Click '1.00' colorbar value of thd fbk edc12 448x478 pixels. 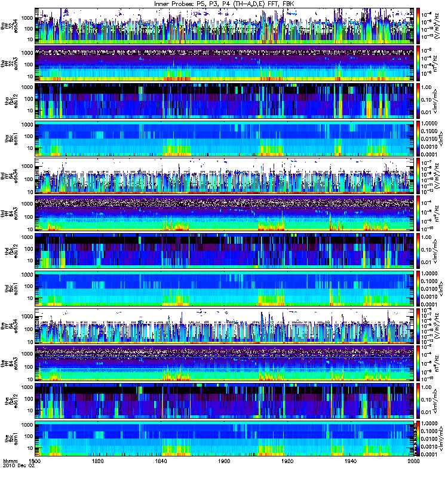coord(426,237)
